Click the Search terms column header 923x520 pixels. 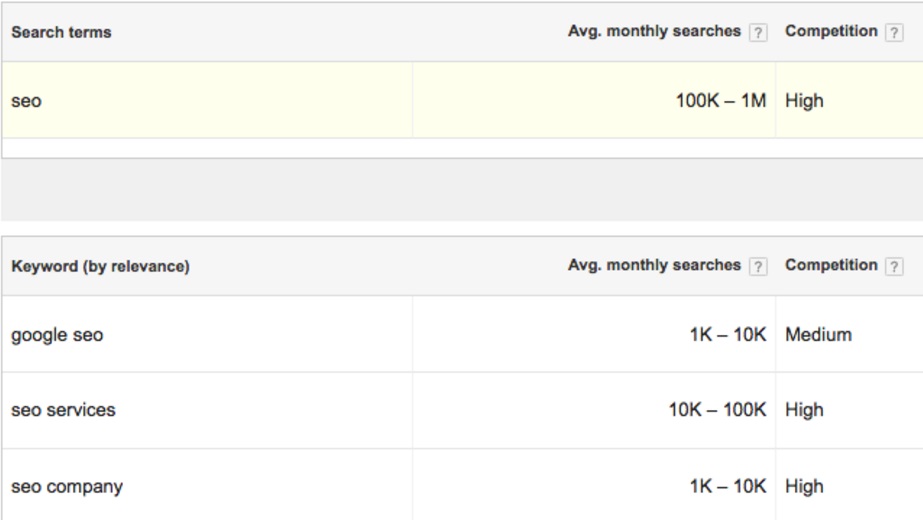click(x=61, y=32)
